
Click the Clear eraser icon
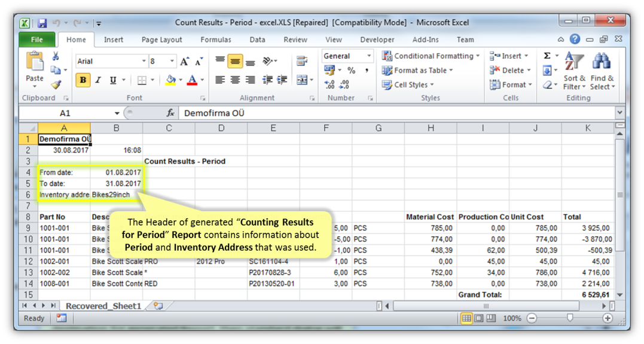point(547,85)
